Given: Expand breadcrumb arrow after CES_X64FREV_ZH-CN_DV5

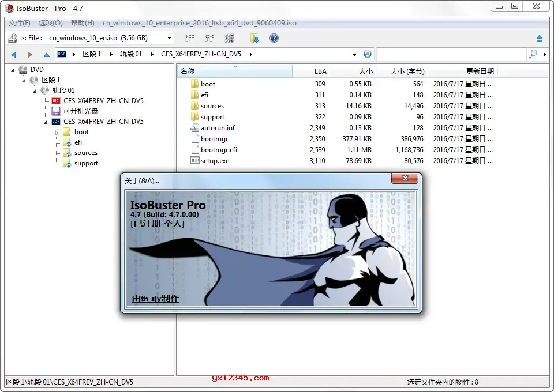Looking at the screenshot, I should (250, 54).
